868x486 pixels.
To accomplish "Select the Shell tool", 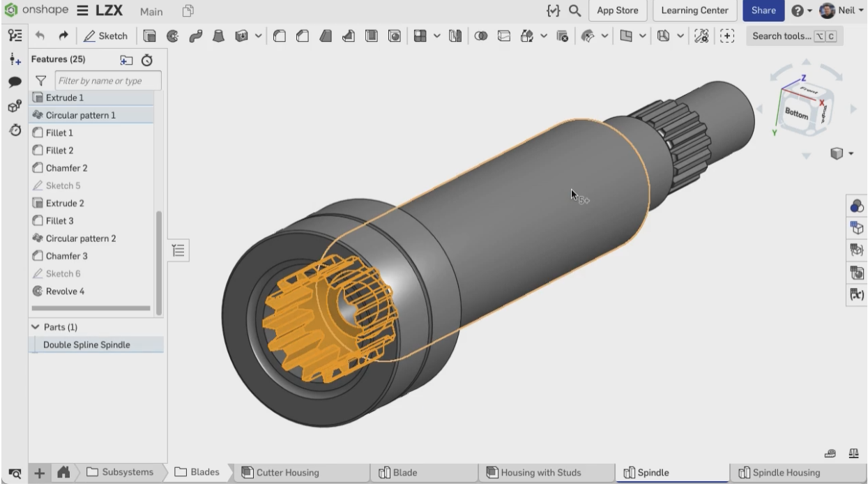I will (372, 36).
